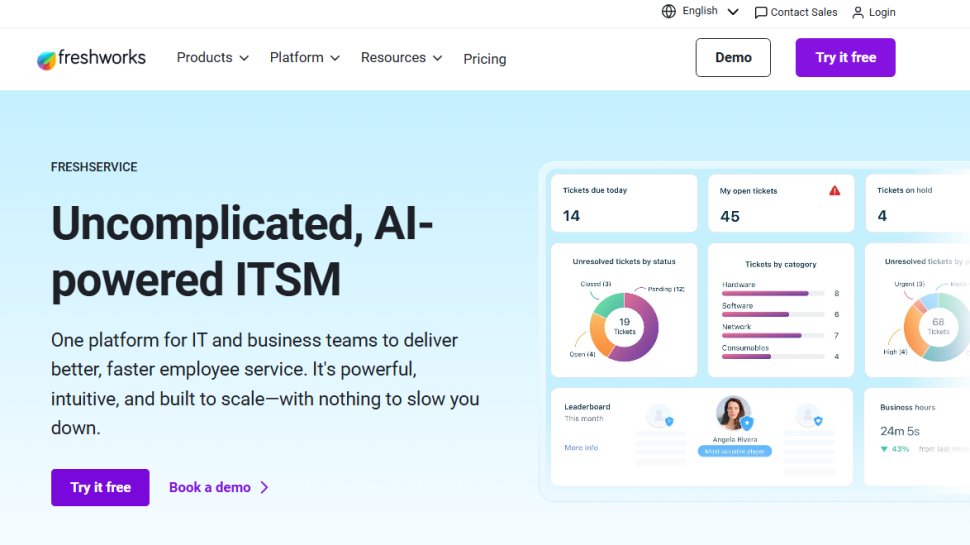970x545 pixels.
Task: Expand the Resources menu chevron
Action: 437,58
